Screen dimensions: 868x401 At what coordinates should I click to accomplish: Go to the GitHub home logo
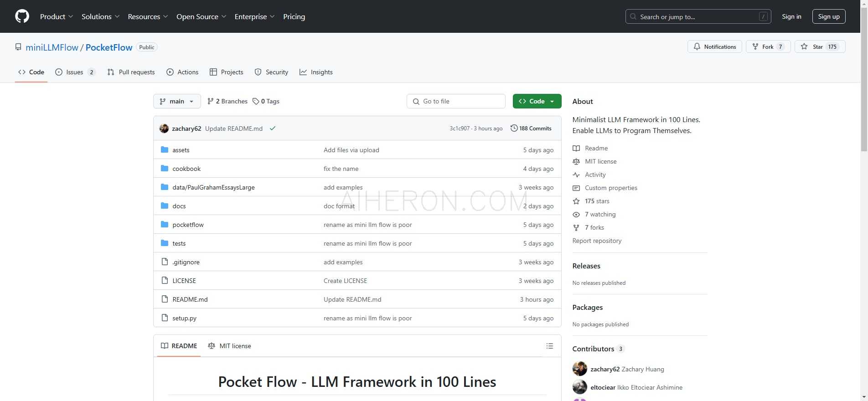22,16
